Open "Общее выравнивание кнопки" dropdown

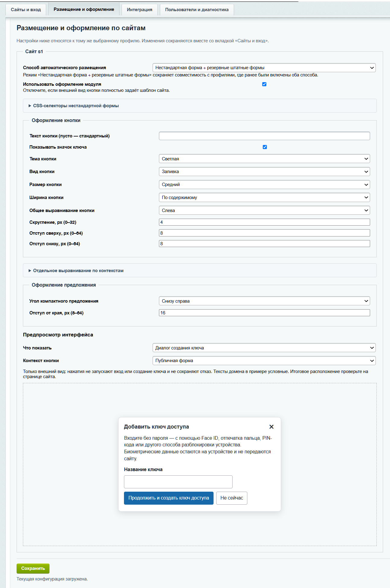point(264,210)
